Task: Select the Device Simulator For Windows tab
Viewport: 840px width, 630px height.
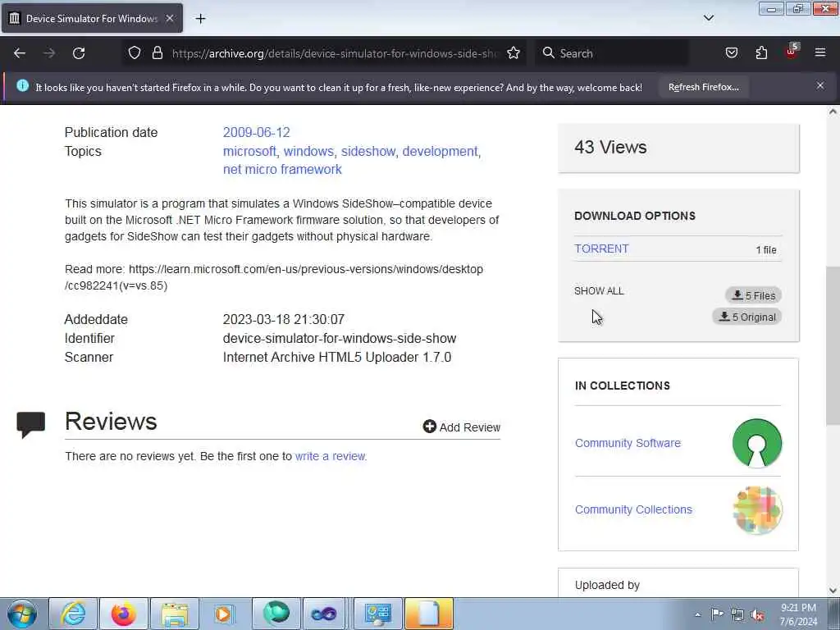Action: click(x=91, y=19)
